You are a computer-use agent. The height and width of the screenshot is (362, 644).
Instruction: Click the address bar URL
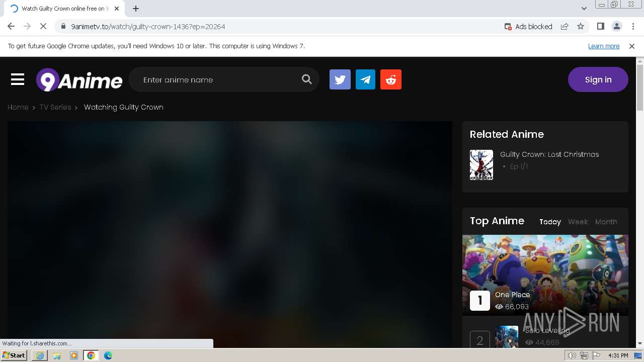(148, 27)
